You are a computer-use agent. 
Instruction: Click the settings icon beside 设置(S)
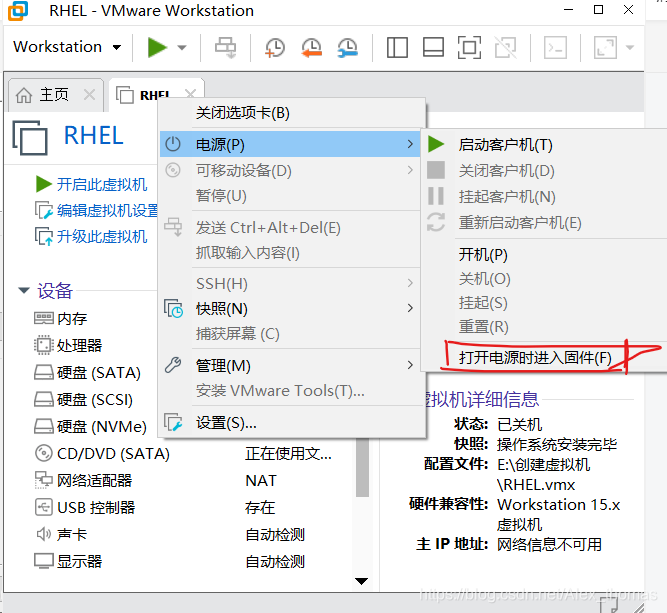point(174,422)
